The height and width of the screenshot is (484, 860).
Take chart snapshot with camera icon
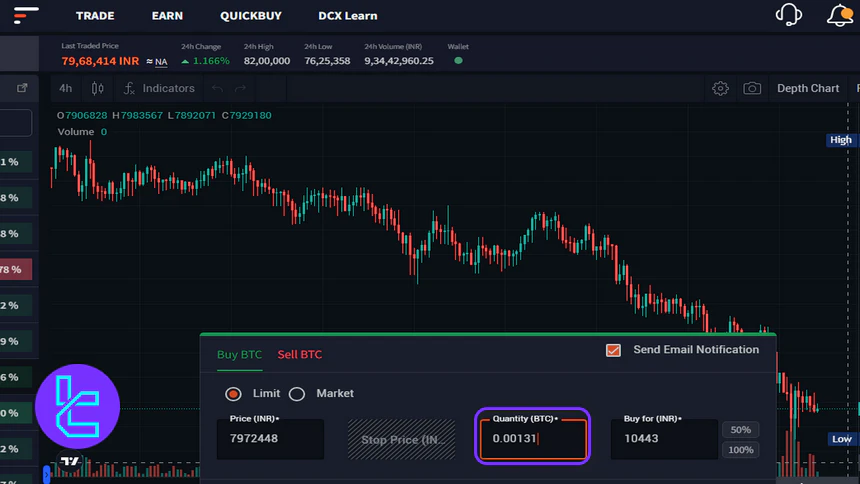[x=752, y=88]
